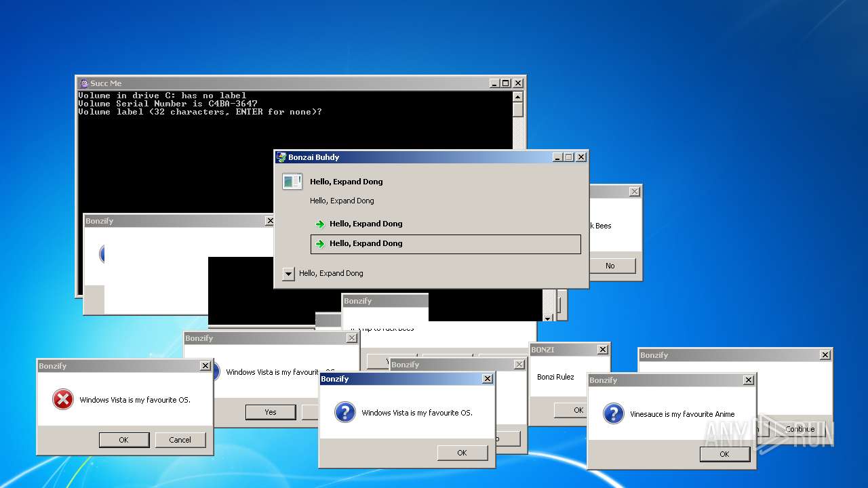Image resolution: width=868 pixels, height=488 pixels.
Task: Maximize the Bonzai Buhdy dialog
Action: pyautogui.click(x=568, y=157)
